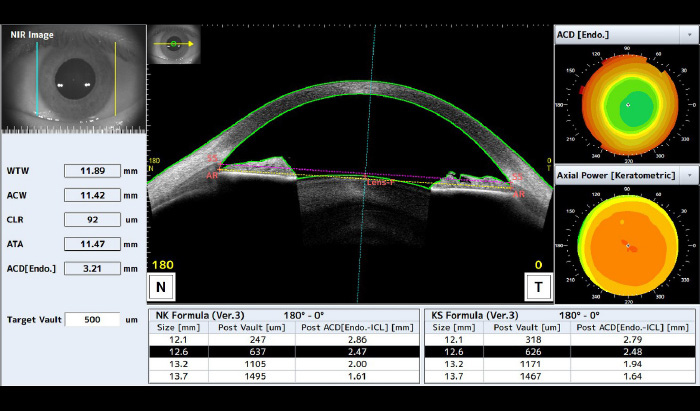Click NK Formula Post ACD value 2.86
Screen dimensions: 700x411
pyautogui.click(x=357, y=340)
